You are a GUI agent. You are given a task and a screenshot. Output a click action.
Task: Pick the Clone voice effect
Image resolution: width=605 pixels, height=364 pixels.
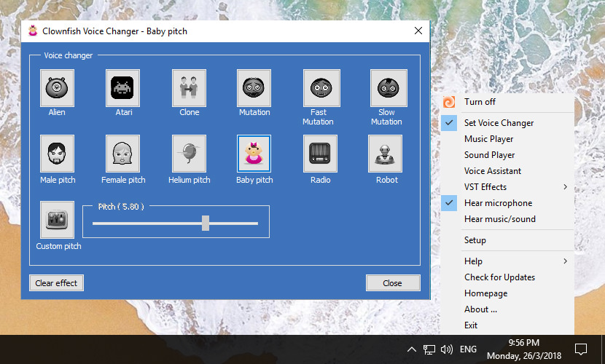coord(189,88)
